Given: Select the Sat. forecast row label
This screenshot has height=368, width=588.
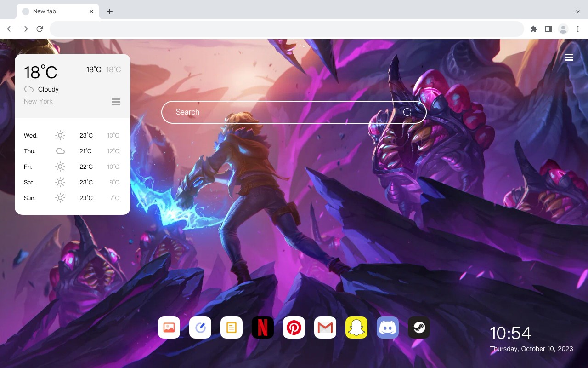Looking at the screenshot, I should coord(29,182).
